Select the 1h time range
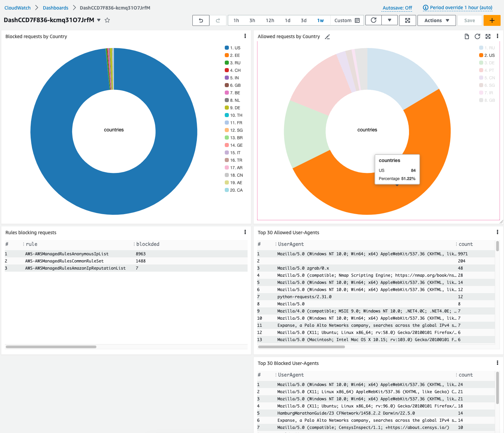The image size is (504, 433). [x=236, y=20]
